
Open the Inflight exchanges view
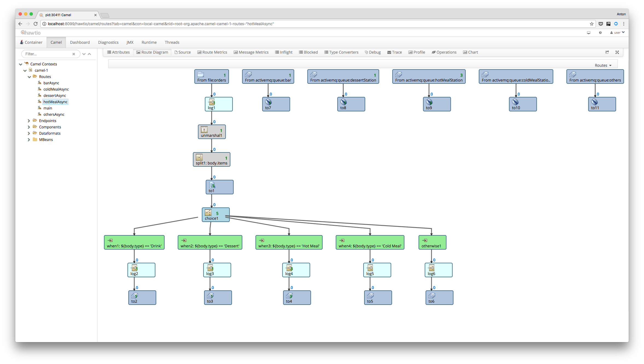(x=284, y=52)
